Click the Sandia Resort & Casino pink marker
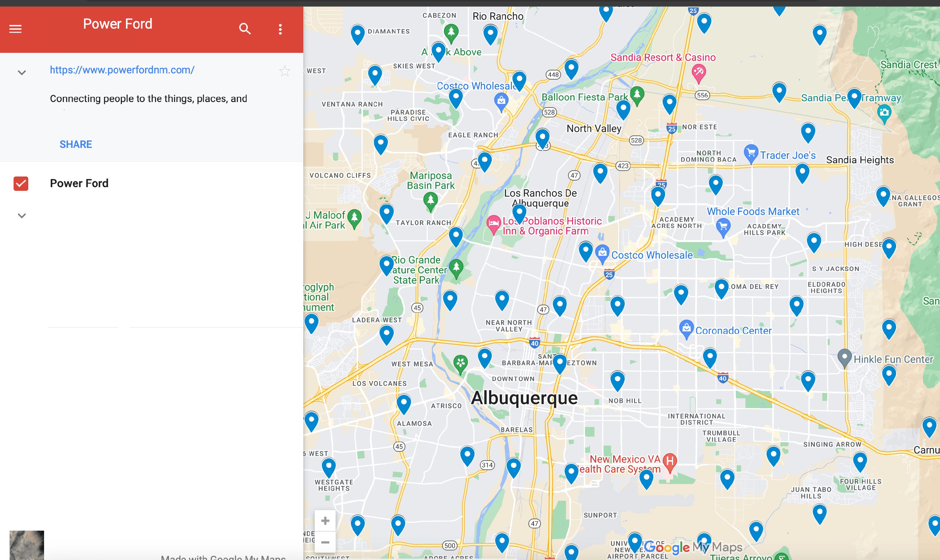The height and width of the screenshot is (560, 940). [698, 72]
